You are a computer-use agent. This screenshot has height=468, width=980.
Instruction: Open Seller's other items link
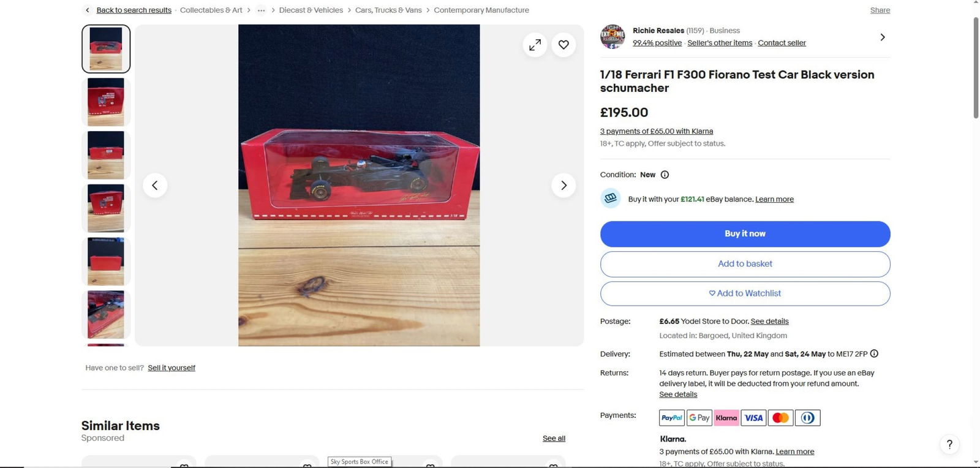[x=720, y=43]
